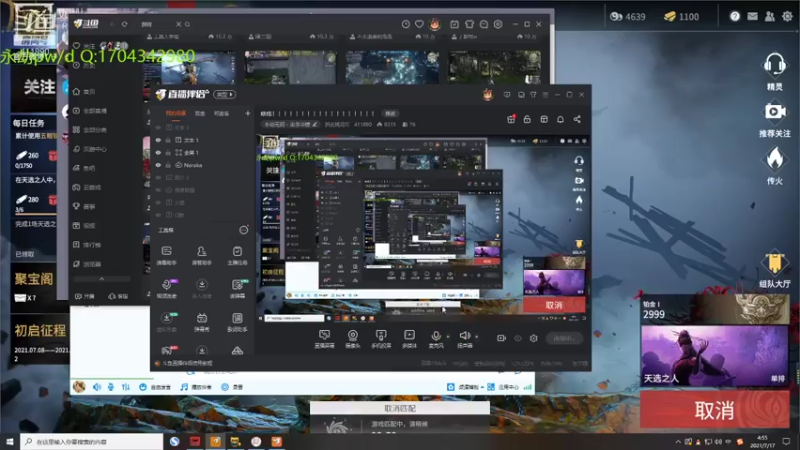Open the 组队大厅 banner icon in game
The width and height of the screenshot is (800, 450).
774,264
